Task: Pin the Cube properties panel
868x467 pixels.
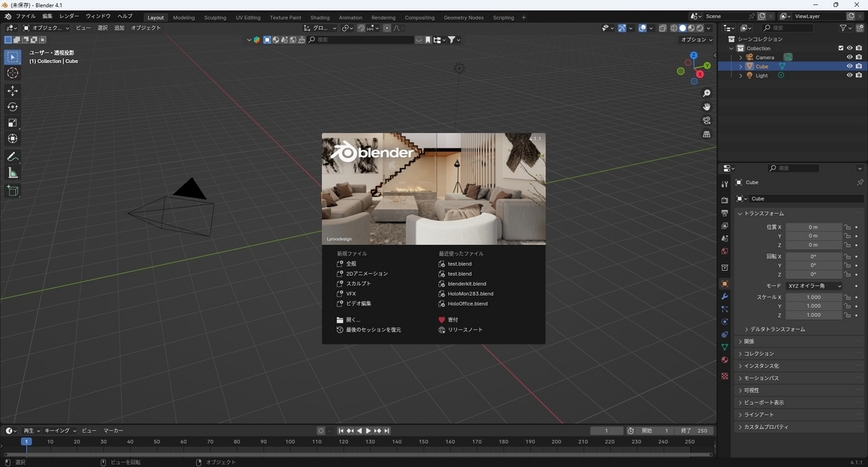Action: point(860,182)
